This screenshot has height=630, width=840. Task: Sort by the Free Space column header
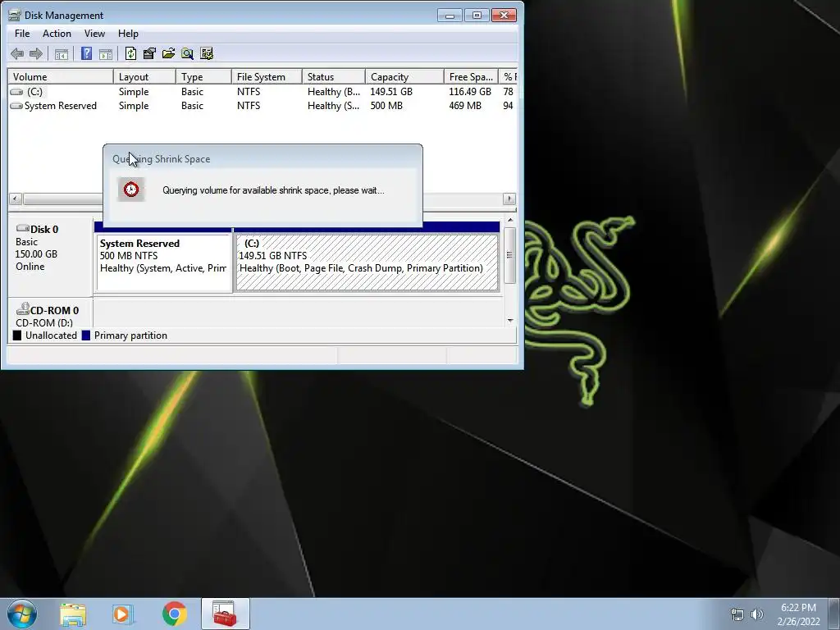(471, 76)
